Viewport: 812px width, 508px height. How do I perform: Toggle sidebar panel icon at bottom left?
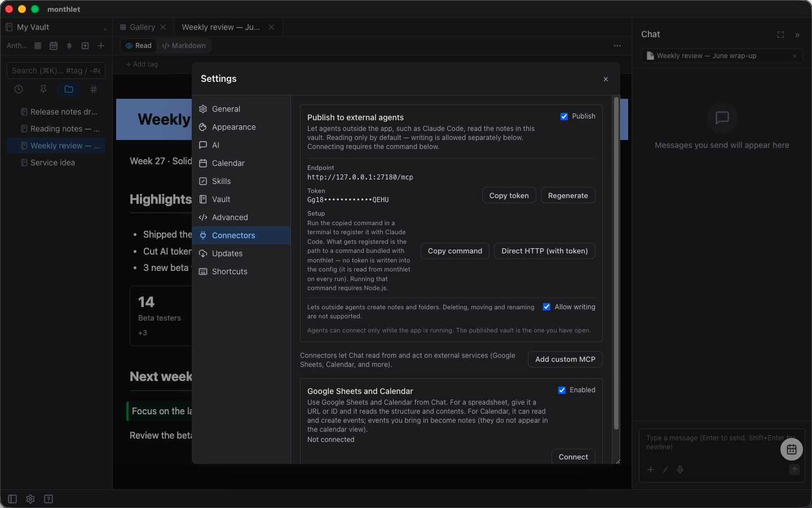[12, 499]
